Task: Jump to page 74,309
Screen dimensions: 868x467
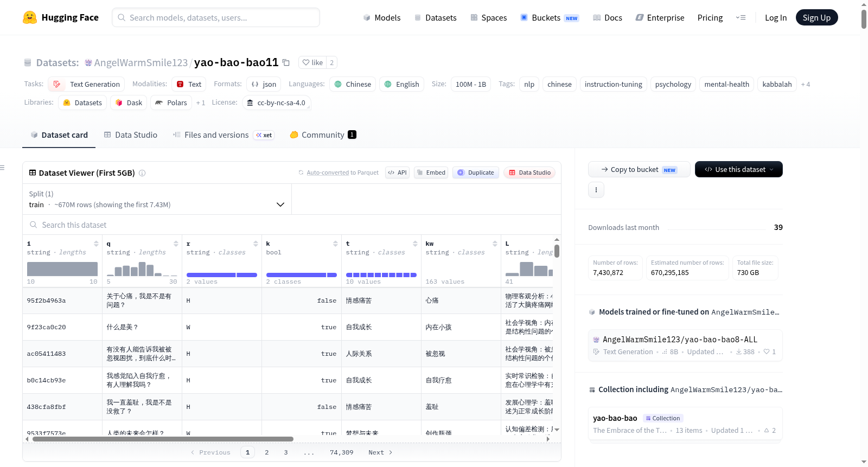Action: (341, 452)
